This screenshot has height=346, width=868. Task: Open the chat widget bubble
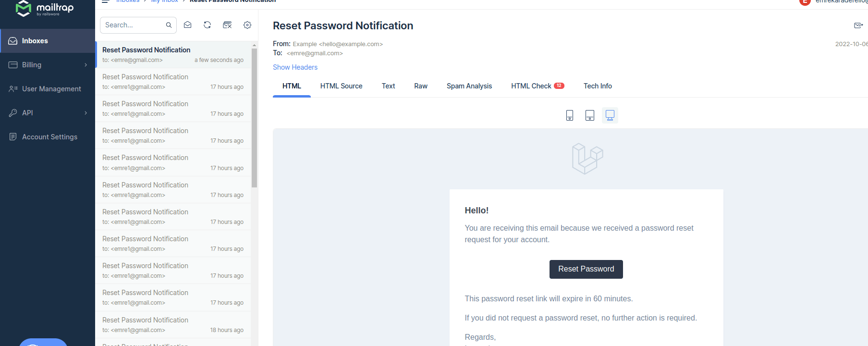click(x=43, y=342)
